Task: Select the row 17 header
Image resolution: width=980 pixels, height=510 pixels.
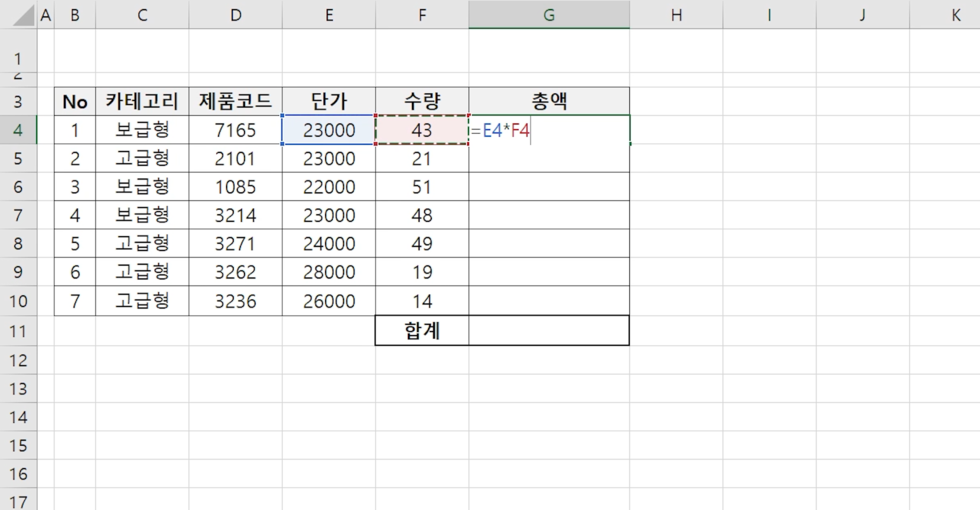Action: [x=18, y=500]
